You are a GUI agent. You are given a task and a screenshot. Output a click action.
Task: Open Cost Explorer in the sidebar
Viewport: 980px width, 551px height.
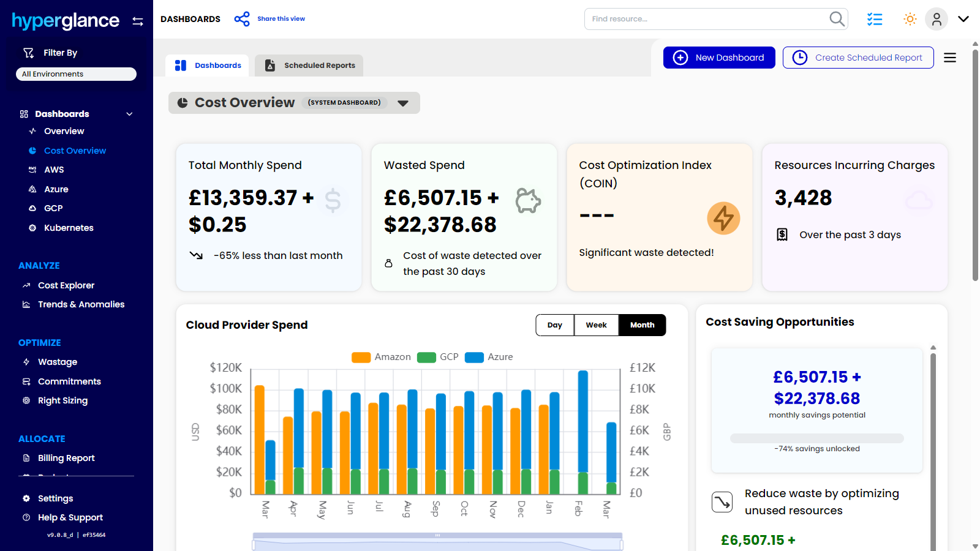[x=66, y=285]
